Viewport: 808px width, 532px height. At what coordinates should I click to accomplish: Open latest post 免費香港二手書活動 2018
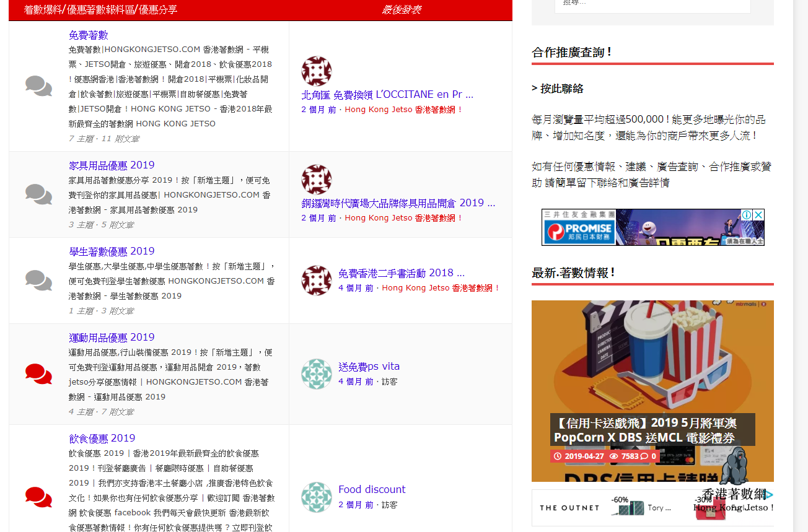tap(402, 273)
